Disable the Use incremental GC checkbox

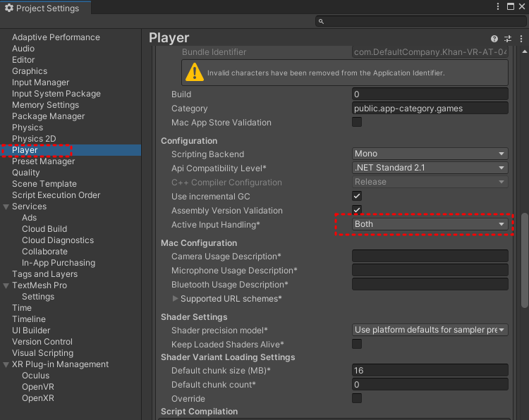(357, 196)
